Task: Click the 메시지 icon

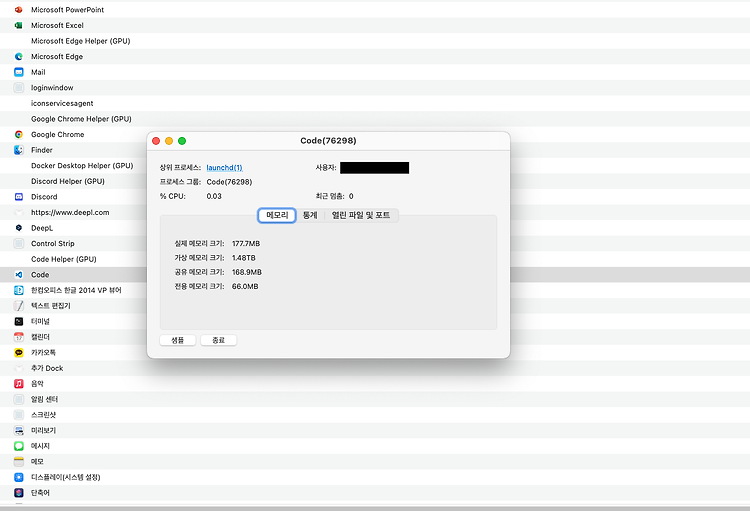Action: point(19,446)
